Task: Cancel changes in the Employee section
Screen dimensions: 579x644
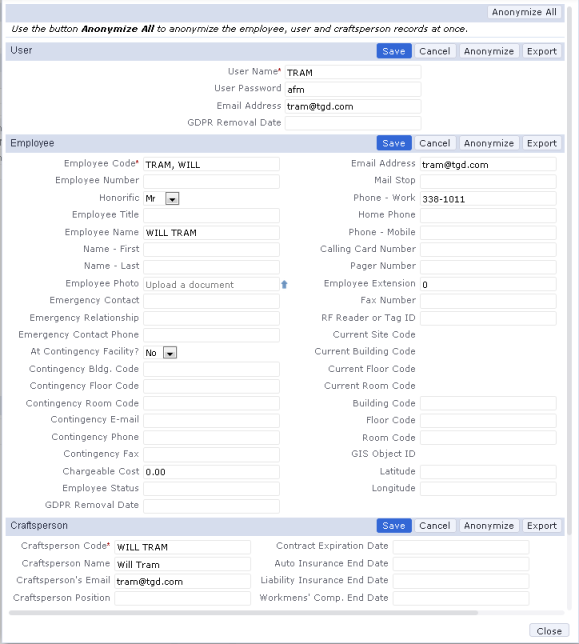Action: point(434,143)
